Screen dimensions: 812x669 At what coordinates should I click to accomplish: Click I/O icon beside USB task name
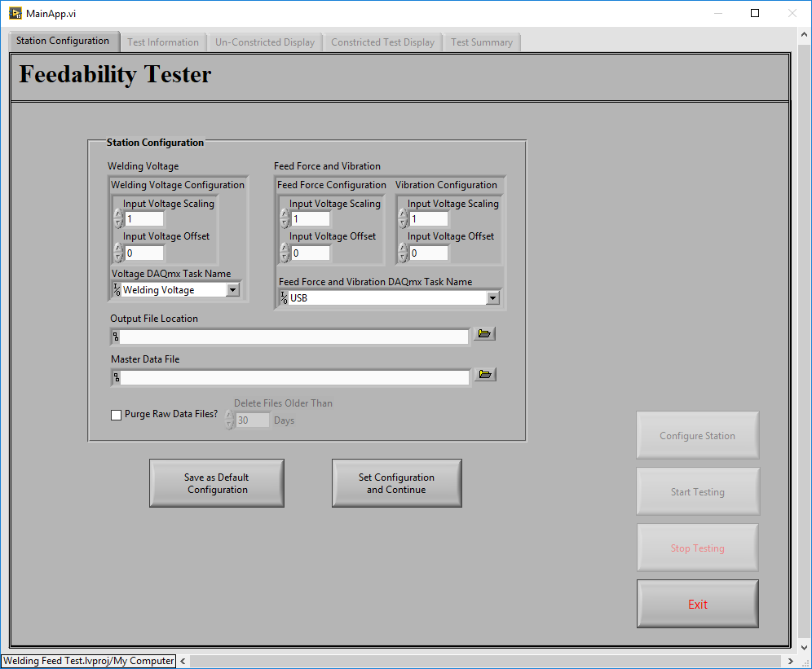coord(284,297)
